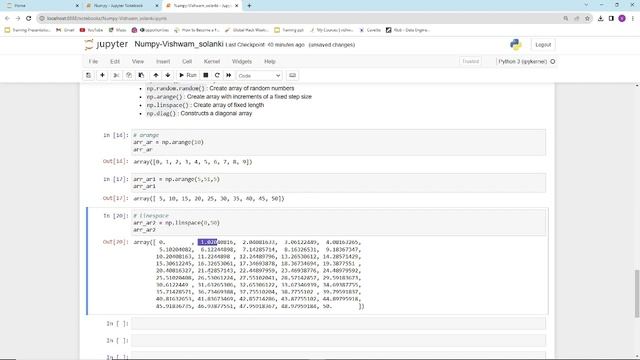Click the np.diag() bullet text
Screen dimensions: 640x360
coord(199,113)
